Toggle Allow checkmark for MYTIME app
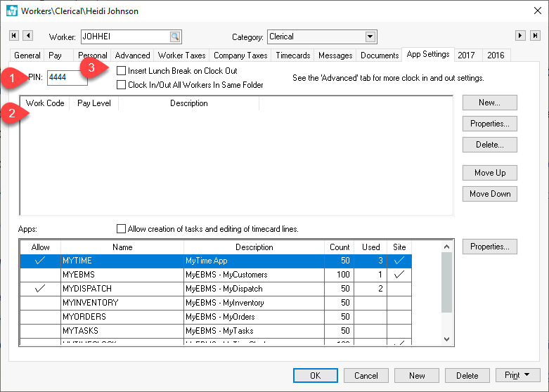The height and width of the screenshot is (392, 549). click(x=41, y=261)
